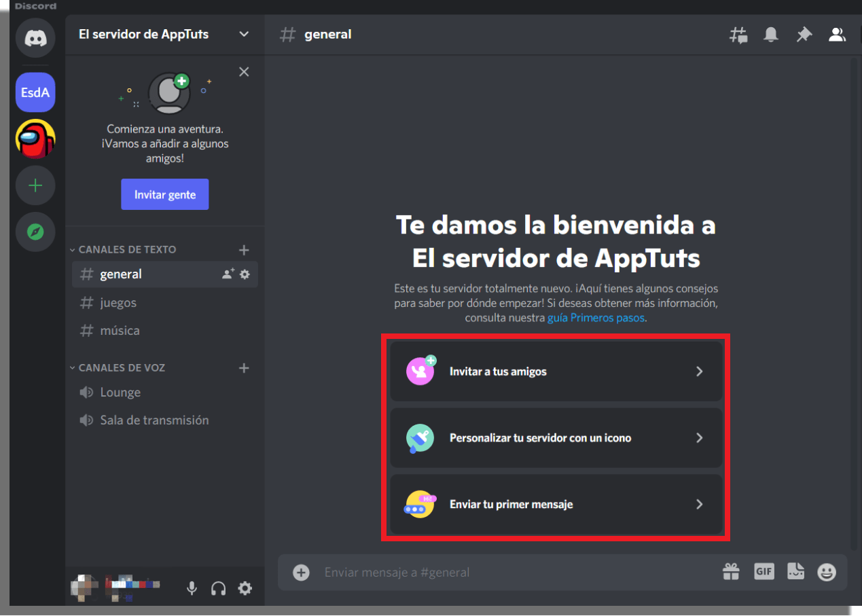The height and width of the screenshot is (616, 862).
Task: Click chevron on Invitar a tus amigos
Action: click(700, 372)
